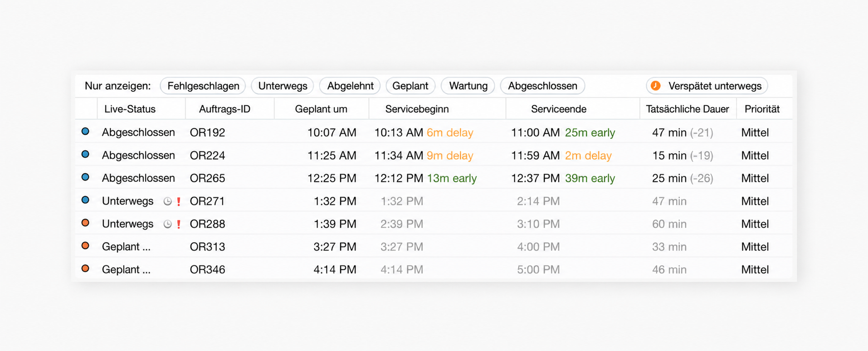This screenshot has width=868, height=351.
Task: Toggle the Abgeschlossen filter chip
Action: 542,86
